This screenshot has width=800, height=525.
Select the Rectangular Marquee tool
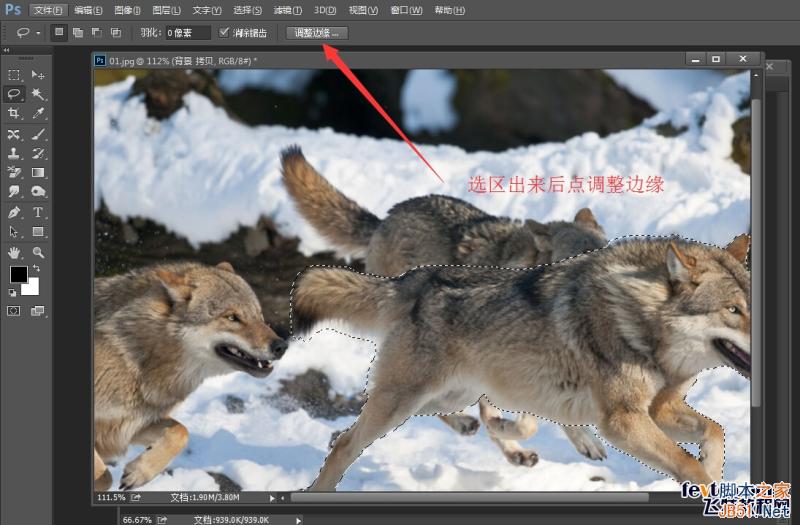tap(14, 75)
